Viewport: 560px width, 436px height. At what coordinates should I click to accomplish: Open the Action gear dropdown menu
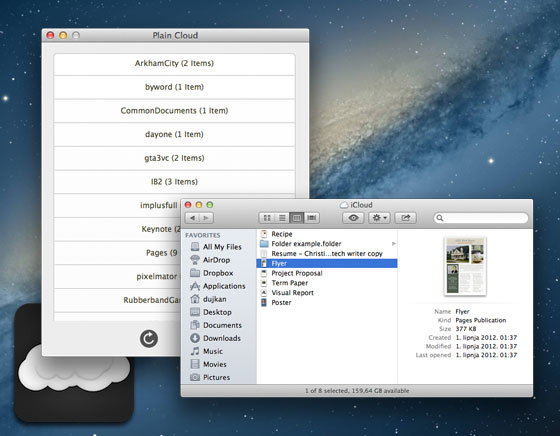[x=379, y=218]
